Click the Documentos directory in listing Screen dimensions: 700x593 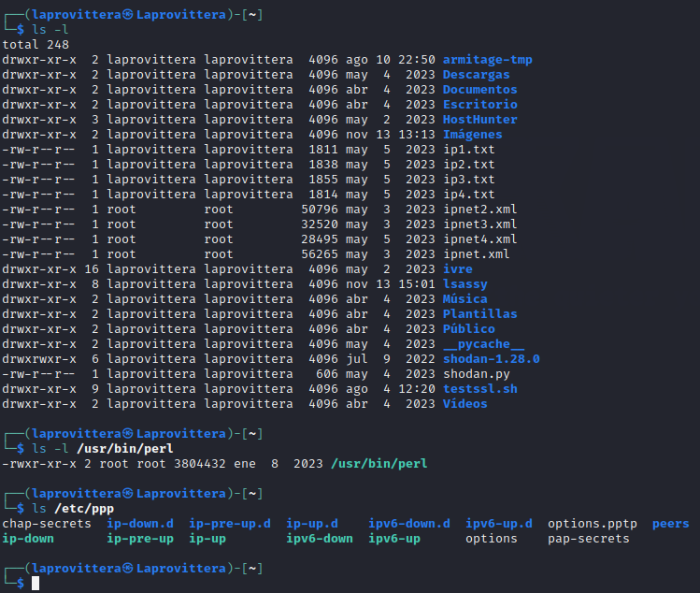(479, 90)
